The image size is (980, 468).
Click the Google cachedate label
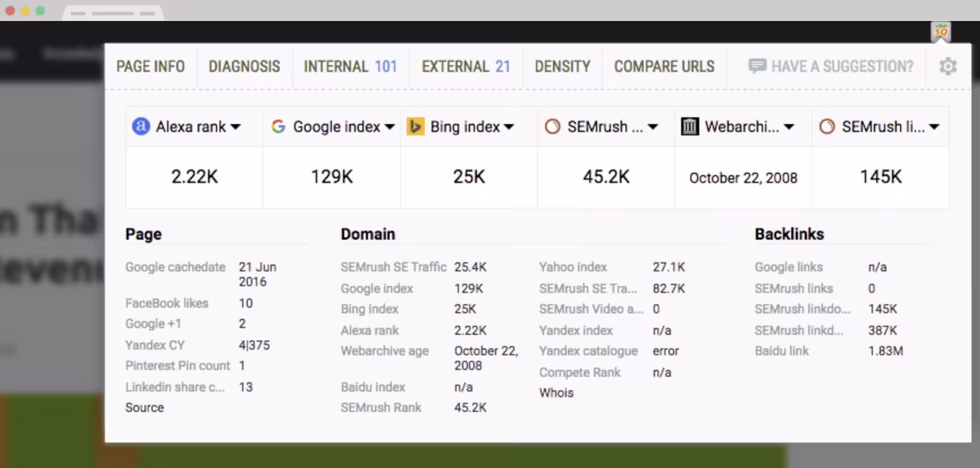tap(175, 267)
